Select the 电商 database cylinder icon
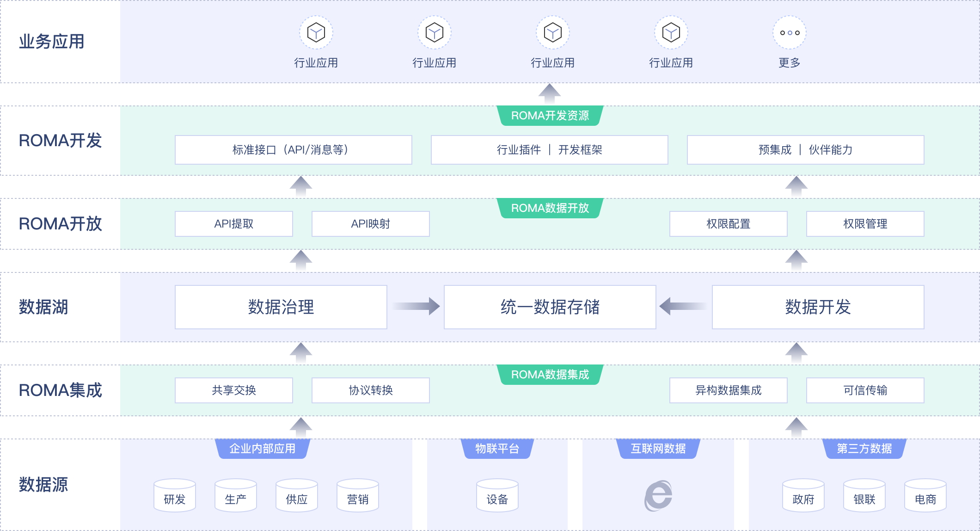 coord(925,495)
